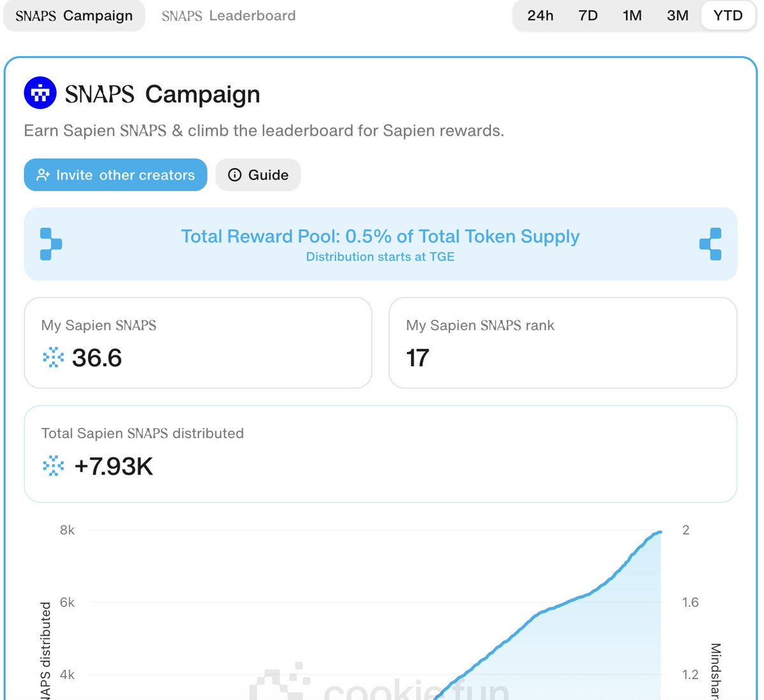Screen dimensions: 764x700
Task: Switch to the SNAPS Leaderboard tab
Action: 229,16
